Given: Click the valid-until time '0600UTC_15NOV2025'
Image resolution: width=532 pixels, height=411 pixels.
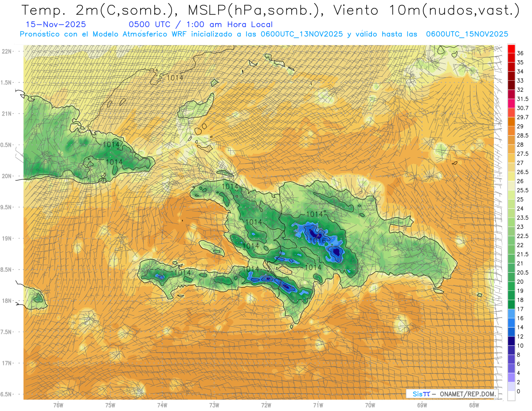Looking at the screenshot, I should [x=467, y=34].
